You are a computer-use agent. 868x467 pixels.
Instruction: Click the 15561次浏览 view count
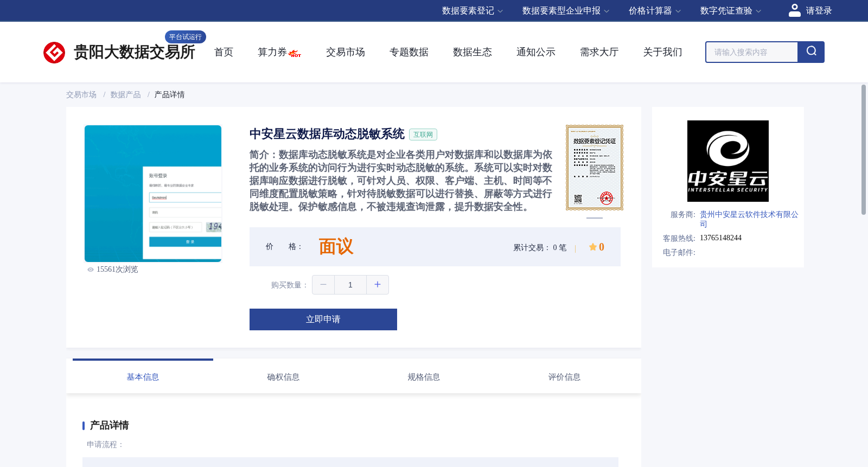tap(117, 270)
